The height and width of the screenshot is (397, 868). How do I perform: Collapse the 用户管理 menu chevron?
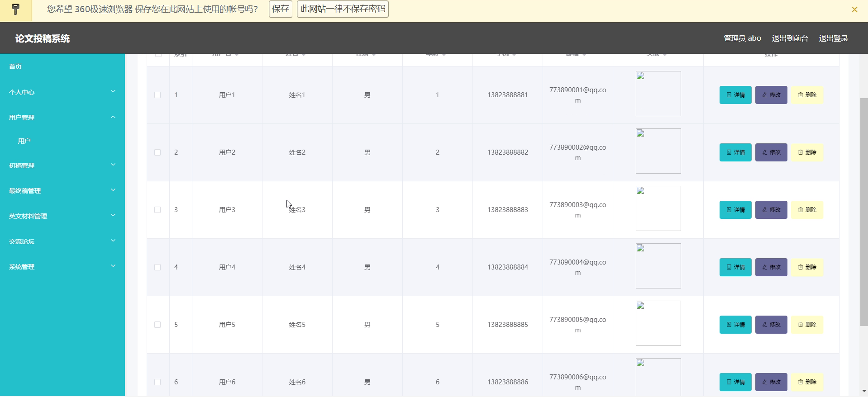113,117
